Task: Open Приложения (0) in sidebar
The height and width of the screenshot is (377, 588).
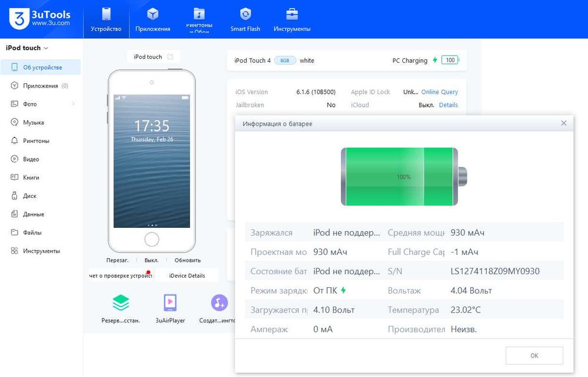Action: (x=41, y=86)
